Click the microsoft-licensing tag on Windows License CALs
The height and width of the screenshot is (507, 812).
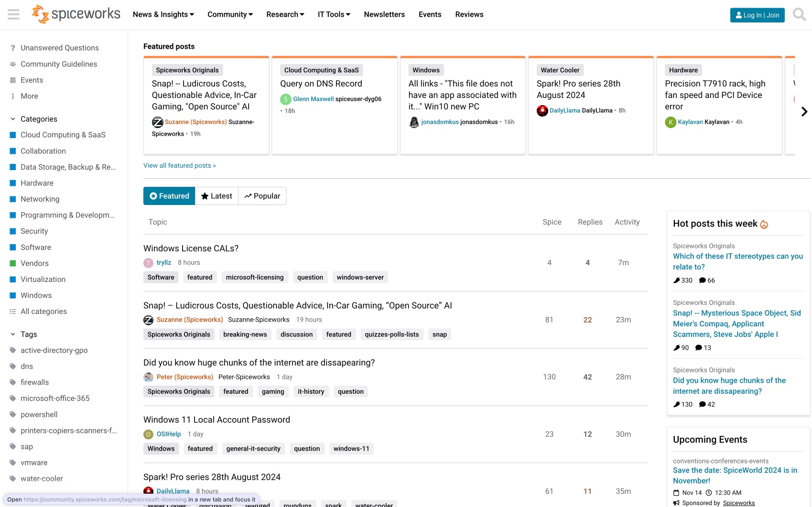[255, 277]
